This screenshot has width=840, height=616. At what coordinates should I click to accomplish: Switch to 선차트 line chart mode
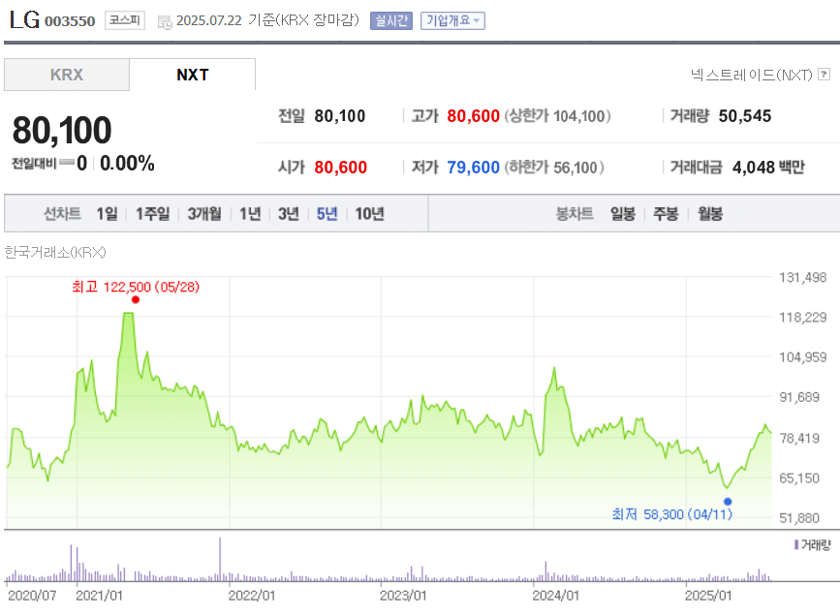pos(61,212)
